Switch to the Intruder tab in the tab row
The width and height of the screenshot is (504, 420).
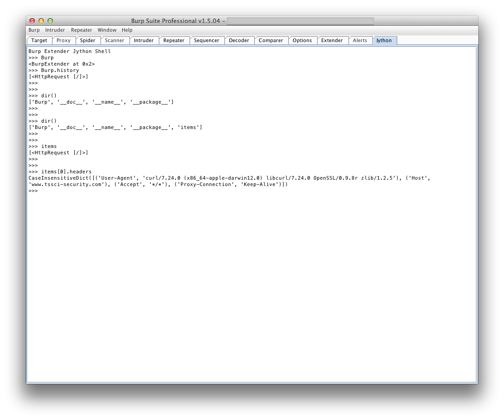144,40
